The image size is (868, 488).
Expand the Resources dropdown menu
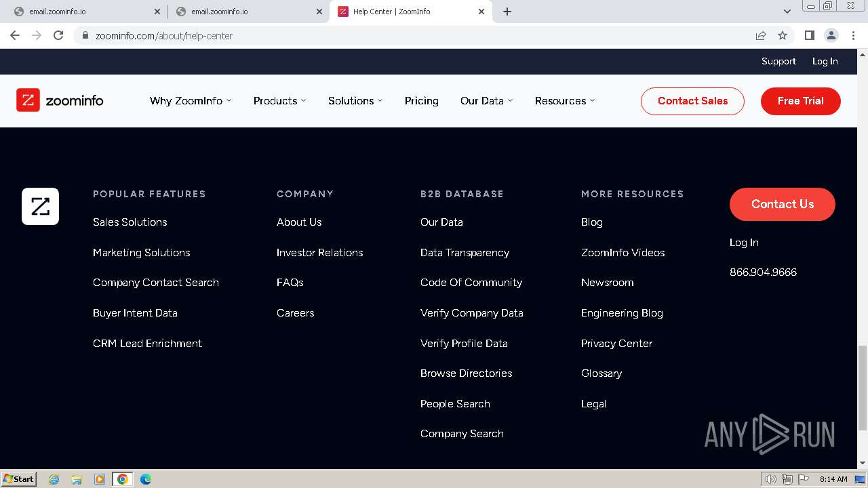tap(565, 101)
